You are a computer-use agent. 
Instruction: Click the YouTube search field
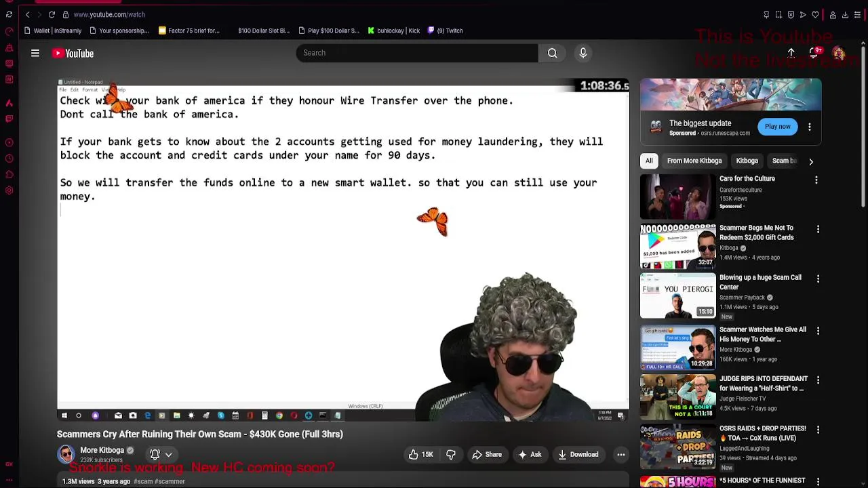pos(417,53)
